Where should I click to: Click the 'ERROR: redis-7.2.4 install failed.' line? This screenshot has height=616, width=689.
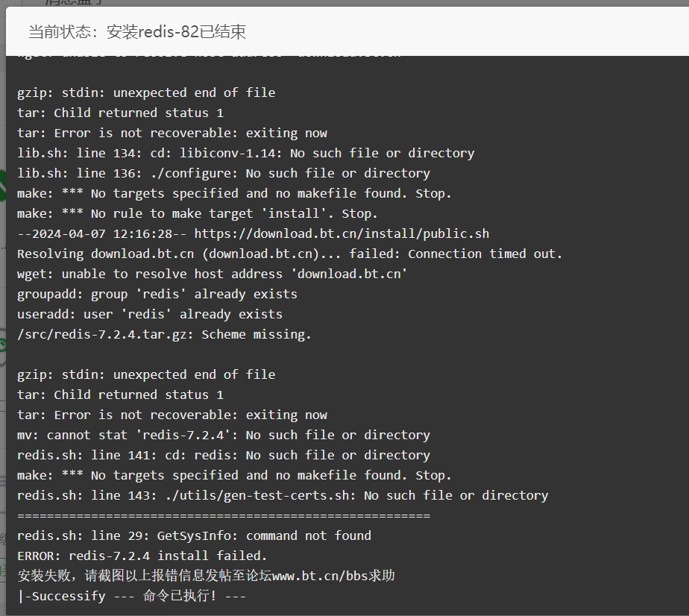142,556
